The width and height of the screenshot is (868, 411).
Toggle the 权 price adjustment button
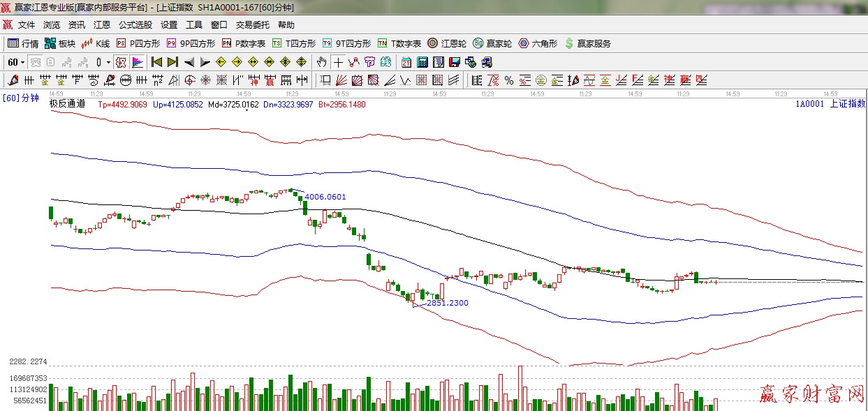coord(121,62)
